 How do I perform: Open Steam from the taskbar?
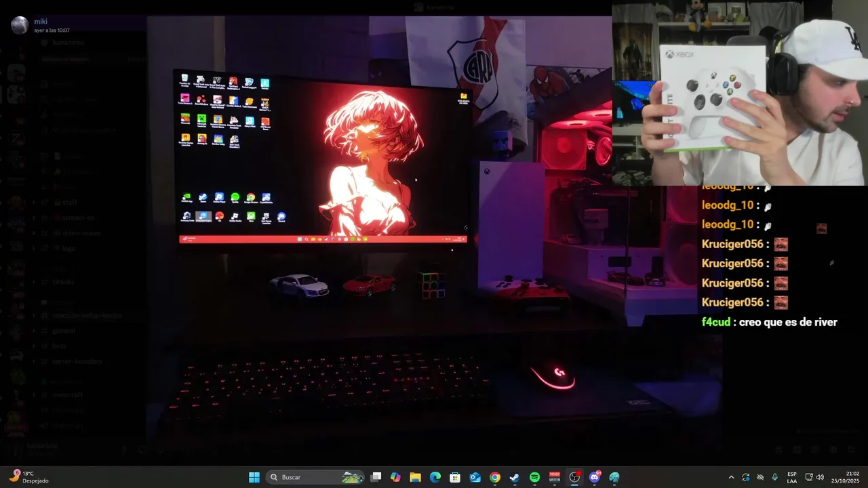point(515,477)
